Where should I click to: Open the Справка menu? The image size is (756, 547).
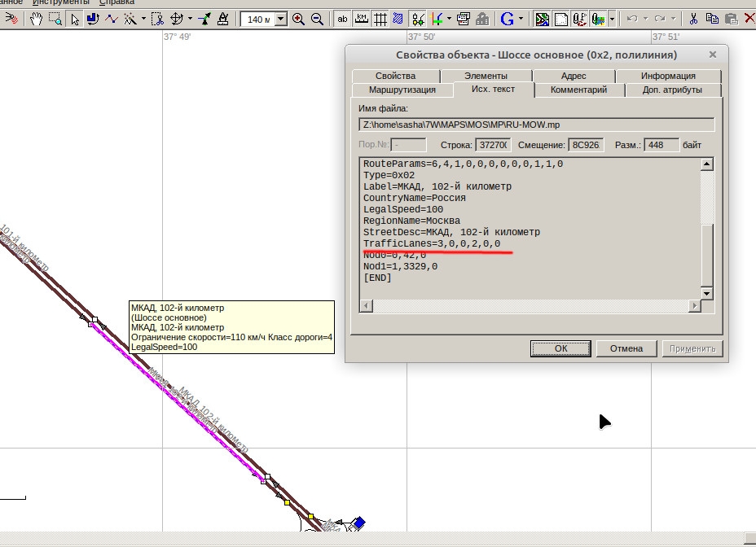pyautogui.click(x=116, y=2)
